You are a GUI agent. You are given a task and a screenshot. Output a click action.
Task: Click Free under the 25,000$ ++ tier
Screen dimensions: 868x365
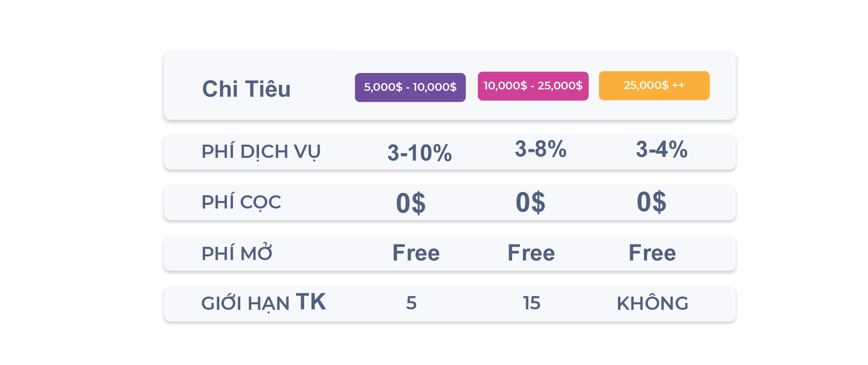pyautogui.click(x=652, y=253)
